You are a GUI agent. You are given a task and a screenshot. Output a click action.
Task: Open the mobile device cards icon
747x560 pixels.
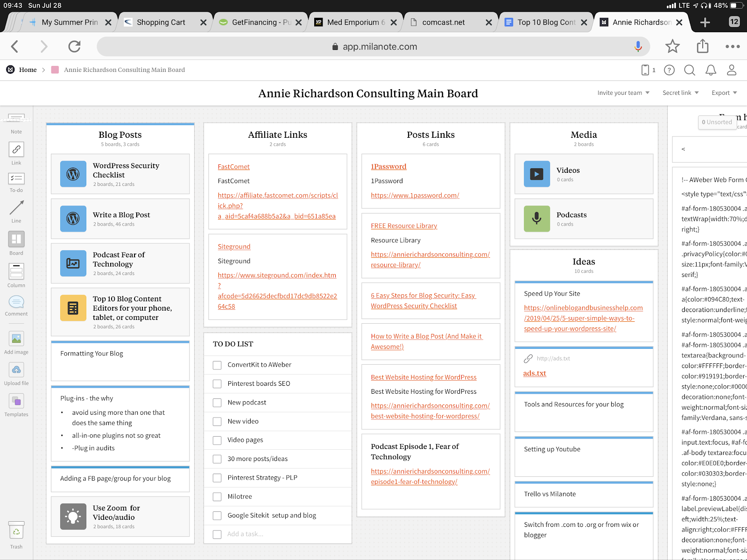tap(648, 70)
